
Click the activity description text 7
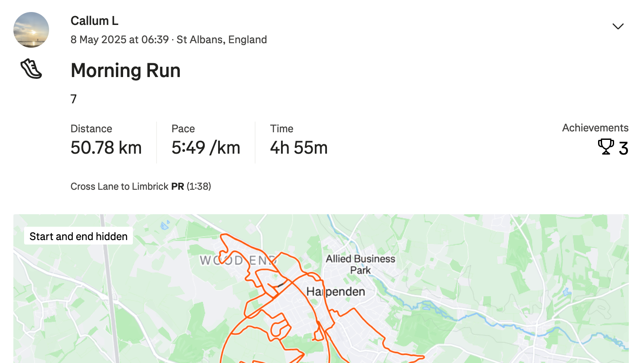pyautogui.click(x=74, y=99)
